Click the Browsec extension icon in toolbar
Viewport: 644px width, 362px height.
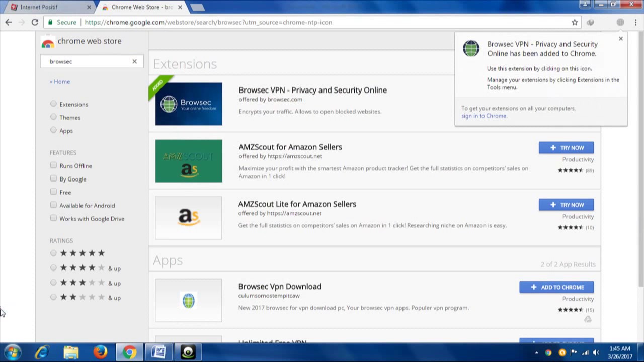620,22
